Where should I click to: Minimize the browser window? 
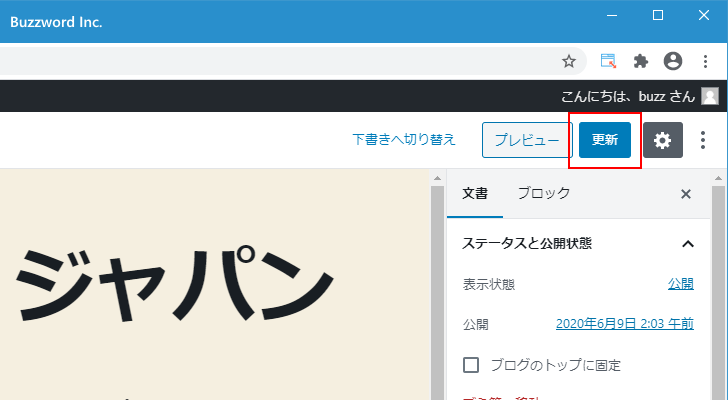pyautogui.click(x=612, y=15)
